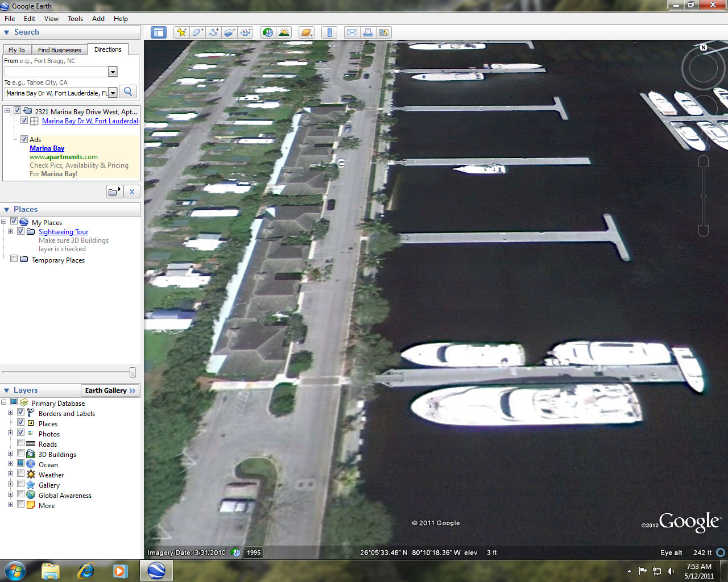Viewport: 728px width, 582px height.
Task: Open the Tools menu
Action: click(75, 18)
